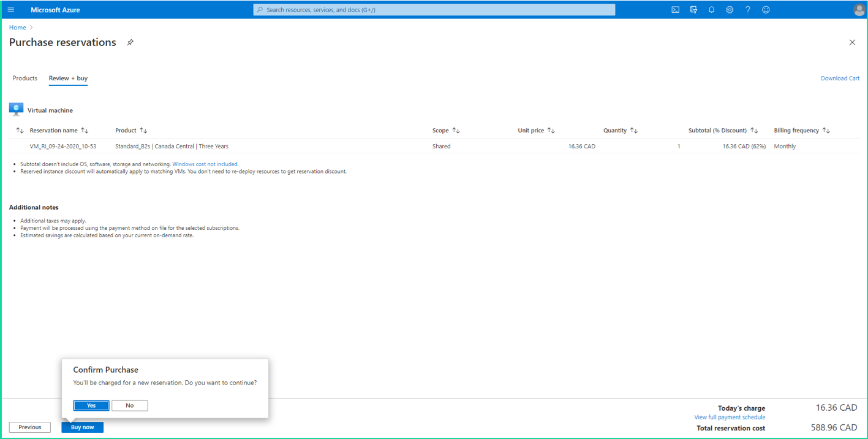Click the leading sort arrows before Reservation name
This screenshot has width=868, height=439.
(x=20, y=131)
